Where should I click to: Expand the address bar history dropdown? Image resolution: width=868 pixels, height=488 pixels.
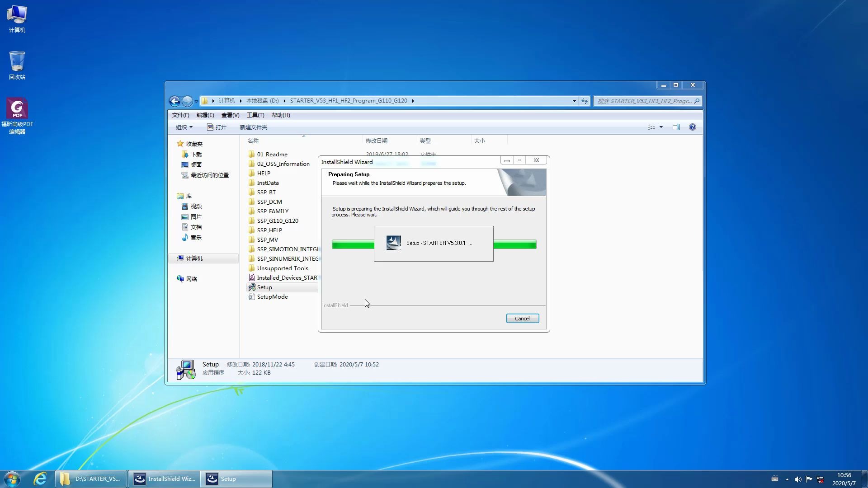[x=574, y=101]
